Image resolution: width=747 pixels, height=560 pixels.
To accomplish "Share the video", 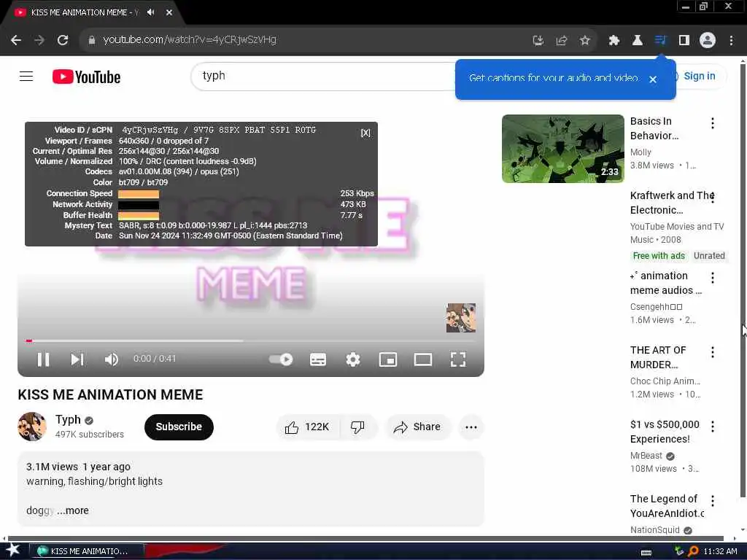I will click(417, 427).
